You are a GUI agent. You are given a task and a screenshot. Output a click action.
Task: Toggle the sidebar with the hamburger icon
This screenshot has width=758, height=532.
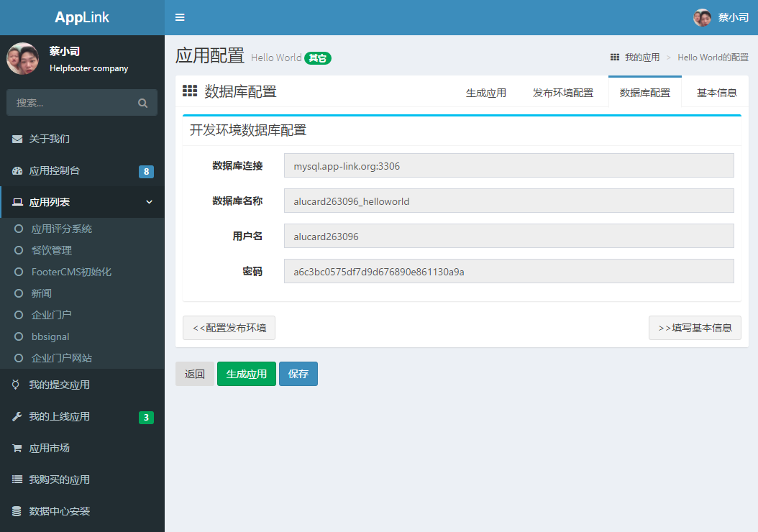(x=180, y=17)
